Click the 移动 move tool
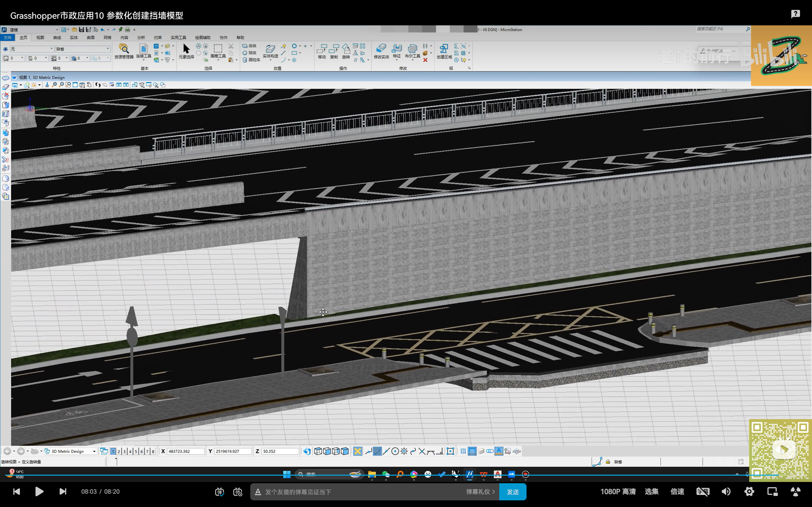The height and width of the screenshot is (507, 812). pyautogui.click(x=322, y=49)
